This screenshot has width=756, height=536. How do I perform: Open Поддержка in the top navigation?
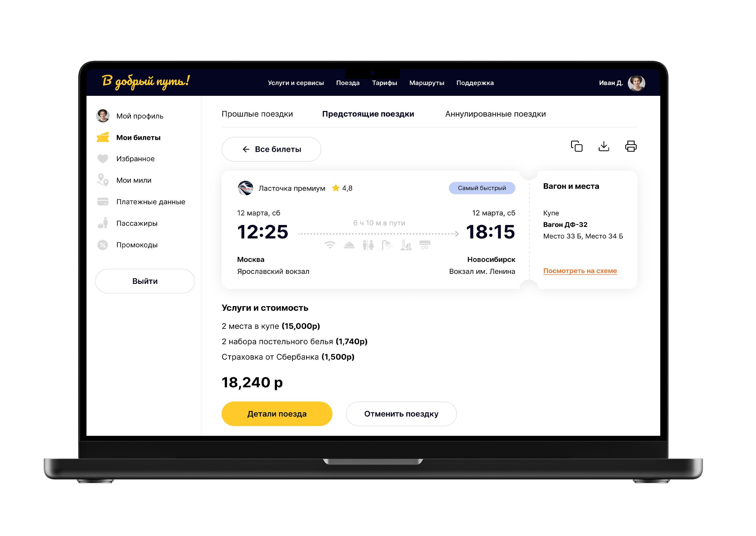pyautogui.click(x=475, y=83)
